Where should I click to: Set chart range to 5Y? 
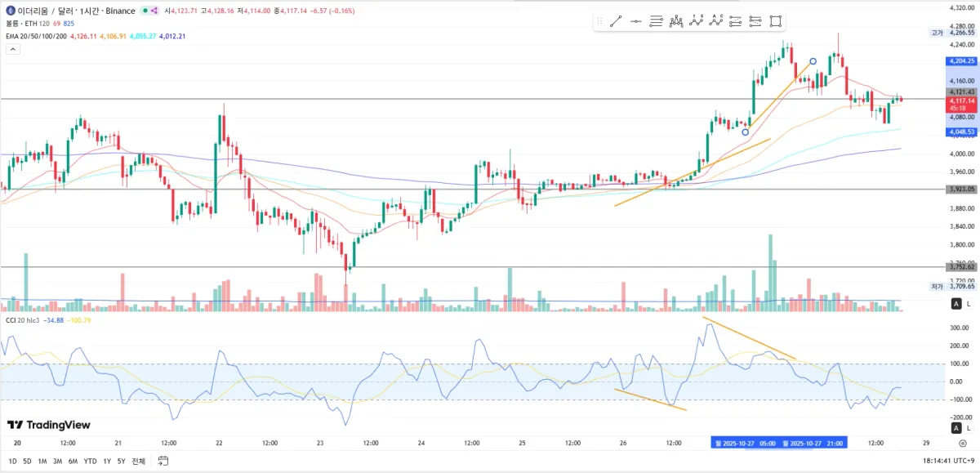click(122, 461)
